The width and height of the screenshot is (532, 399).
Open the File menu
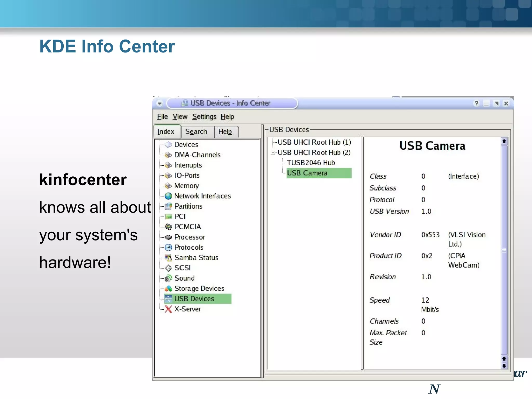coord(162,117)
